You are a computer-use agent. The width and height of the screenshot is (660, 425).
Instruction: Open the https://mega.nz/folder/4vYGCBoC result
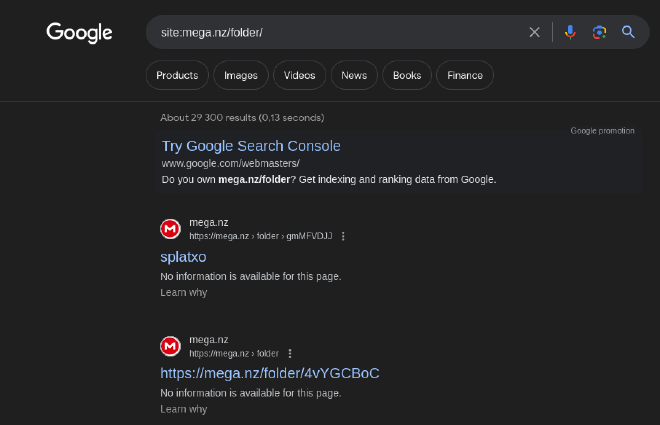[270, 373]
